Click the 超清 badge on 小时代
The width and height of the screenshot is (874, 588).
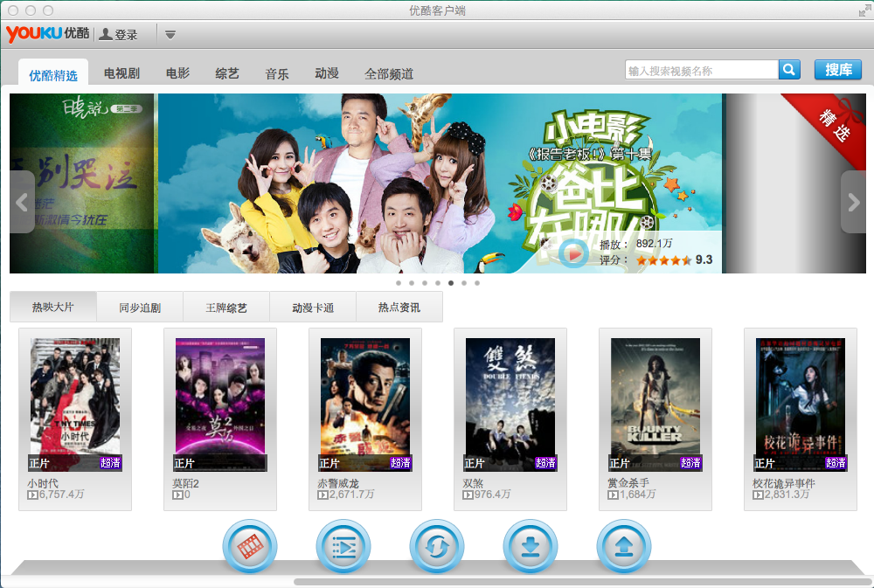tap(110, 462)
